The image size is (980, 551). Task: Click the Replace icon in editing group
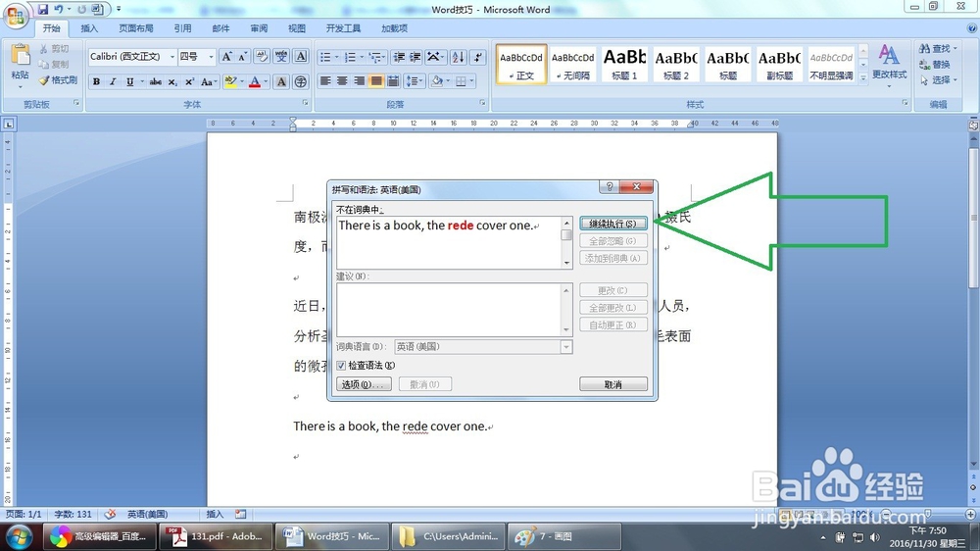925,65
